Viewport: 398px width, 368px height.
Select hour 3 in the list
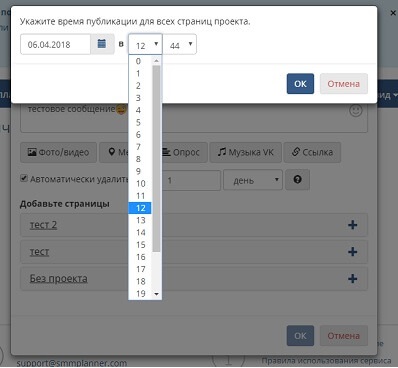140,98
